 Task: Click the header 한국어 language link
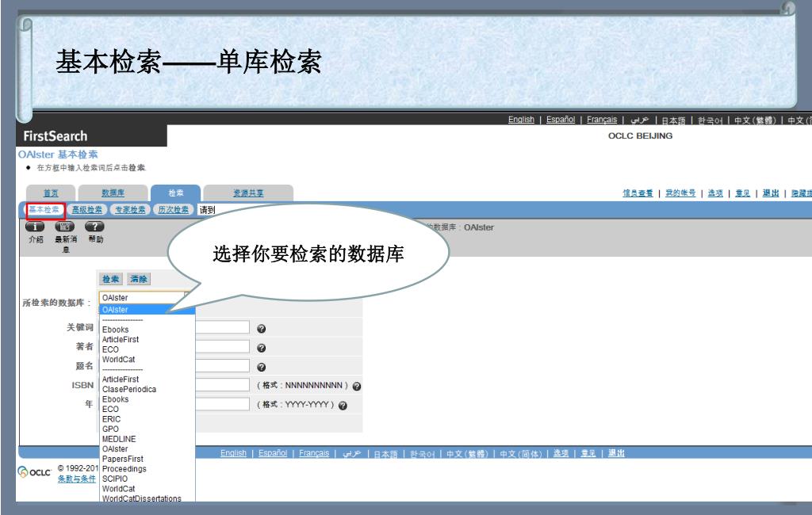pyautogui.click(x=710, y=120)
